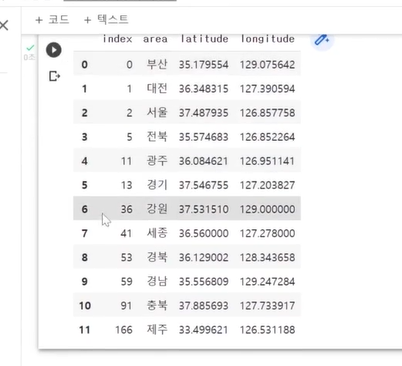Select the 전북 area cell
The width and height of the screenshot is (402, 366).
coord(157,137)
